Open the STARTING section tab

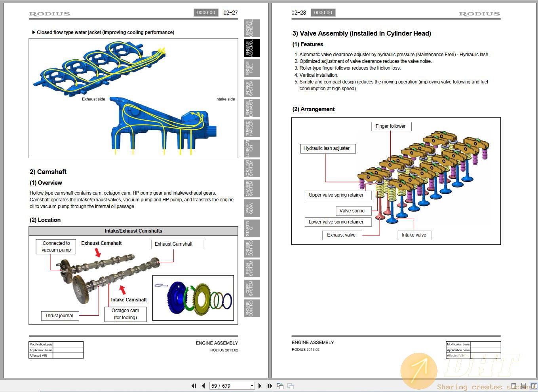(252, 228)
